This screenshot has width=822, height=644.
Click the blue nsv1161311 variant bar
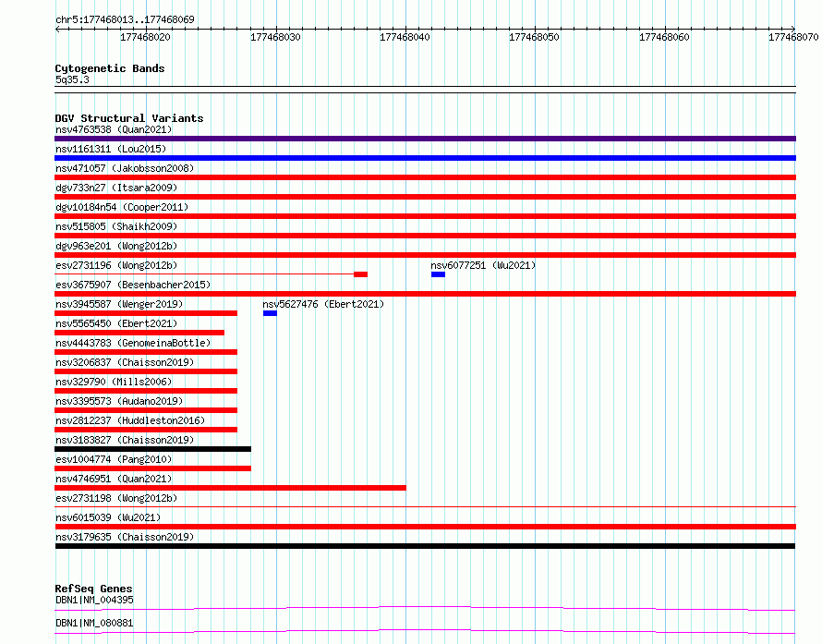[425, 158]
